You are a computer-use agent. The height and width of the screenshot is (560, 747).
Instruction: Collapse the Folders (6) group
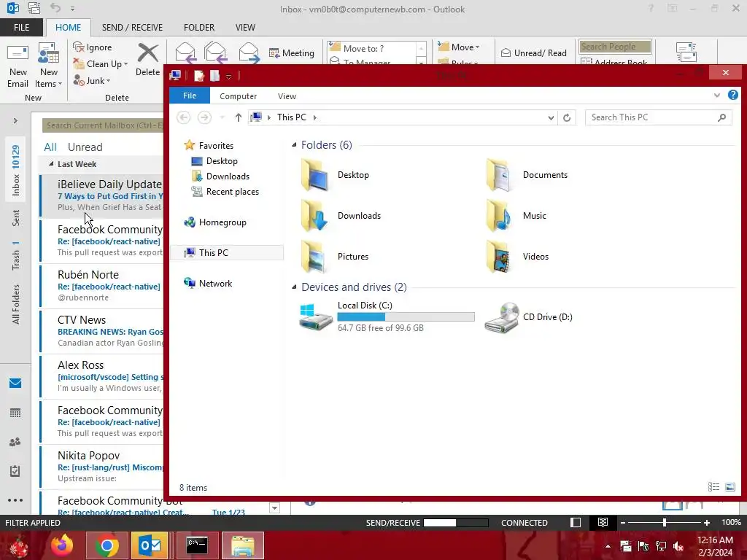click(x=294, y=145)
